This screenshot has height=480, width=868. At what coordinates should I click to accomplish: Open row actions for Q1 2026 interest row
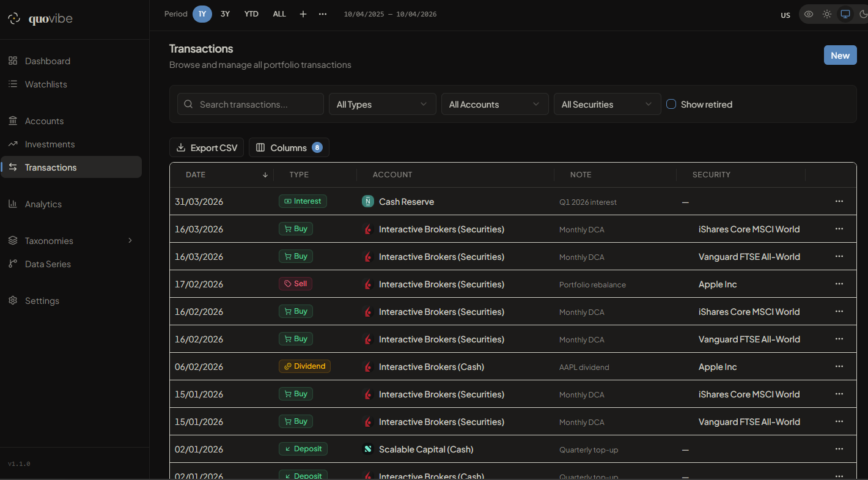coord(839,202)
